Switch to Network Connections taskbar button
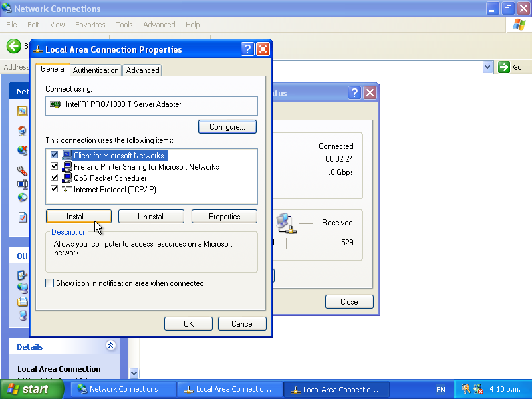Viewport: 532px width, 399px height. [x=123, y=389]
